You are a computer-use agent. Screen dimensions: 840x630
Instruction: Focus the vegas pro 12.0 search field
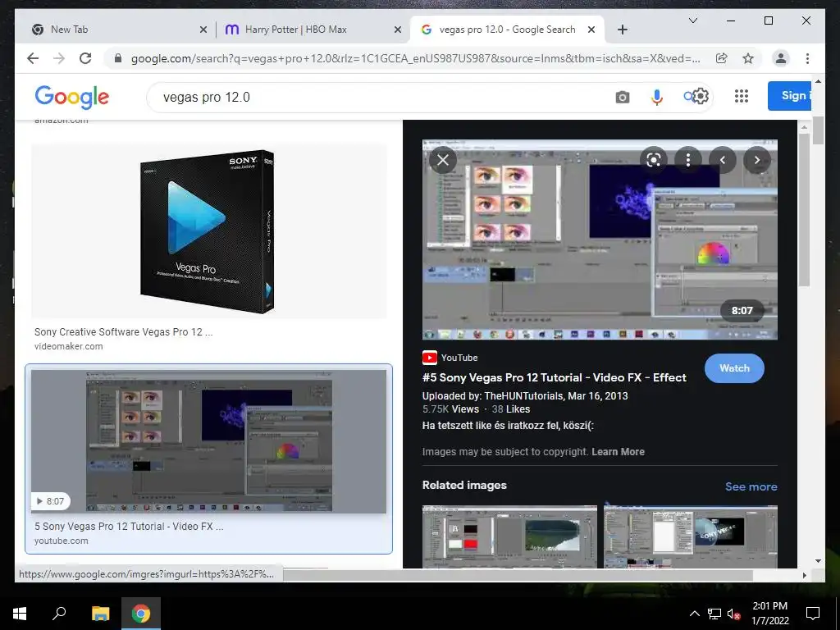pyautogui.click(x=375, y=97)
